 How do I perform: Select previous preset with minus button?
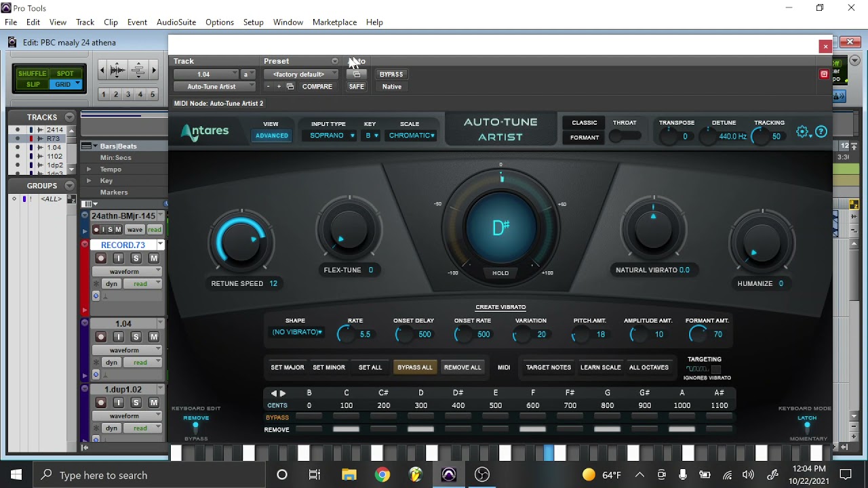(268, 87)
